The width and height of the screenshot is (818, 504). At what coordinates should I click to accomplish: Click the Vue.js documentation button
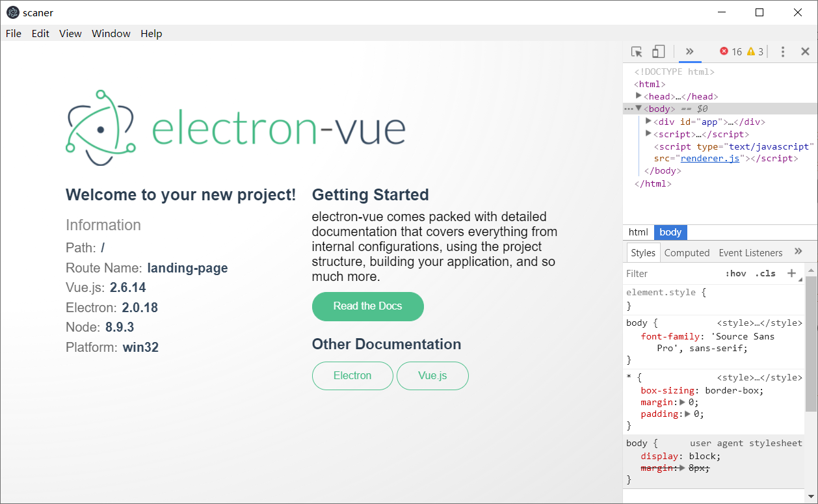[x=432, y=376]
